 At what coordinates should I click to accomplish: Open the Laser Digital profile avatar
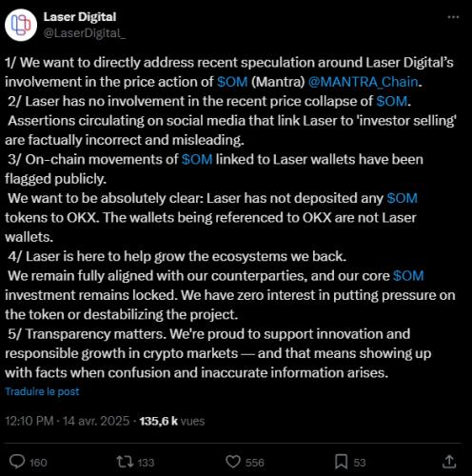[21, 25]
